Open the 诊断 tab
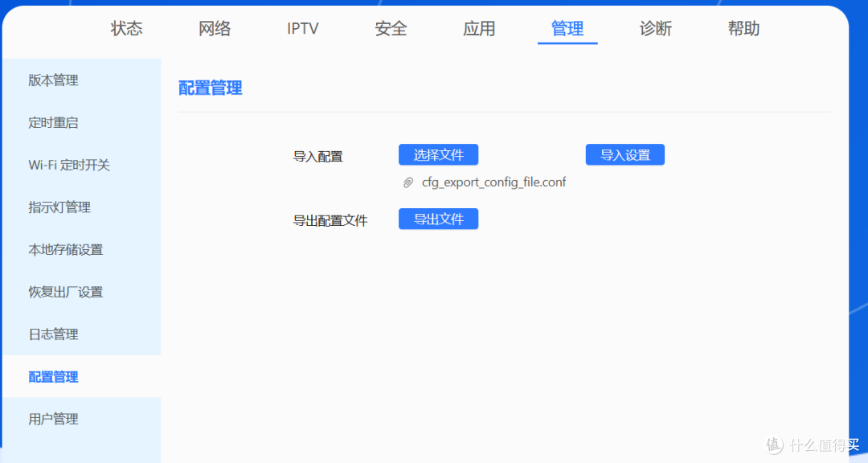Image resolution: width=868 pixels, height=463 pixels. 656,28
